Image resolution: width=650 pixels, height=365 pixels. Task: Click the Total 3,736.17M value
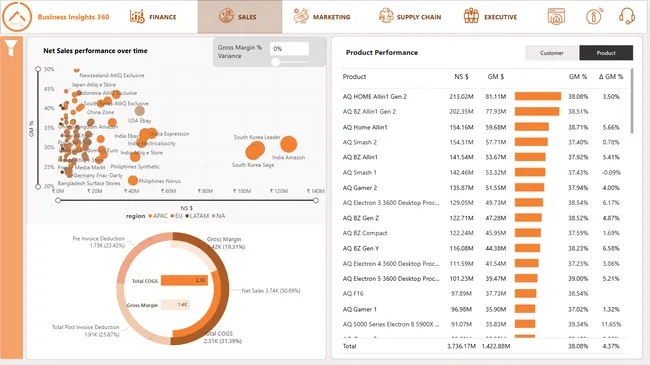tap(461, 346)
